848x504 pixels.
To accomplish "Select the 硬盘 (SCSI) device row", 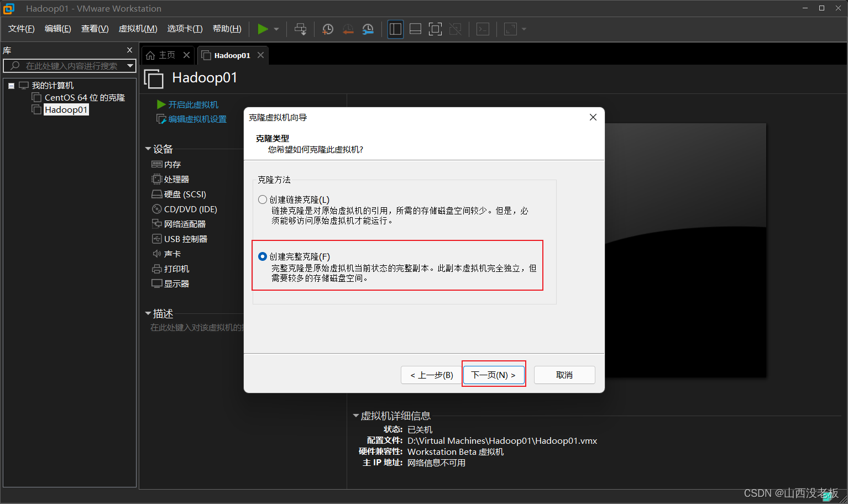I will tap(179, 195).
